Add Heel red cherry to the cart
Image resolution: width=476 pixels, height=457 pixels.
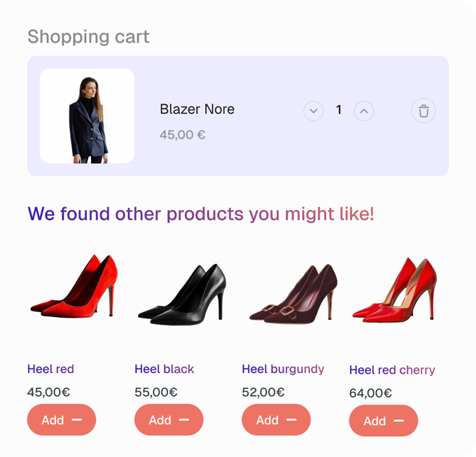pos(384,421)
